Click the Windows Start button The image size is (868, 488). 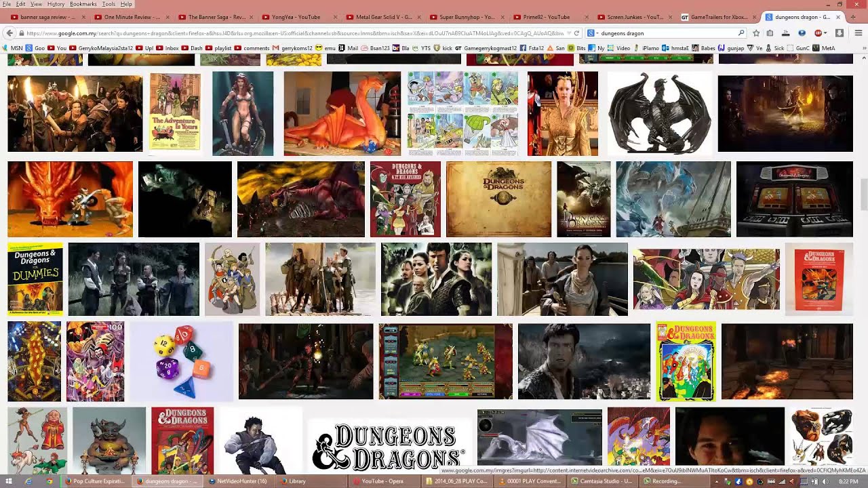point(8,481)
